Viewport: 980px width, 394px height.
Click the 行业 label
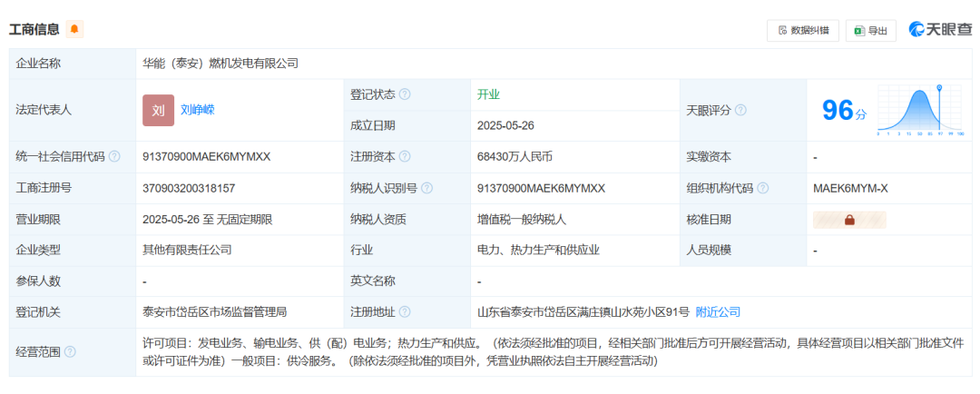point(362,251)
